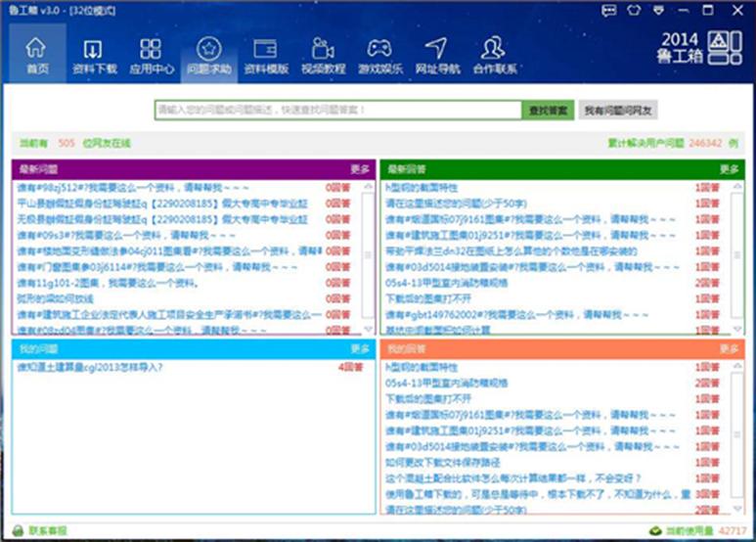The image size is (756, 542).
Task: Click the 42717 usage count
Action: pos(733,531)
